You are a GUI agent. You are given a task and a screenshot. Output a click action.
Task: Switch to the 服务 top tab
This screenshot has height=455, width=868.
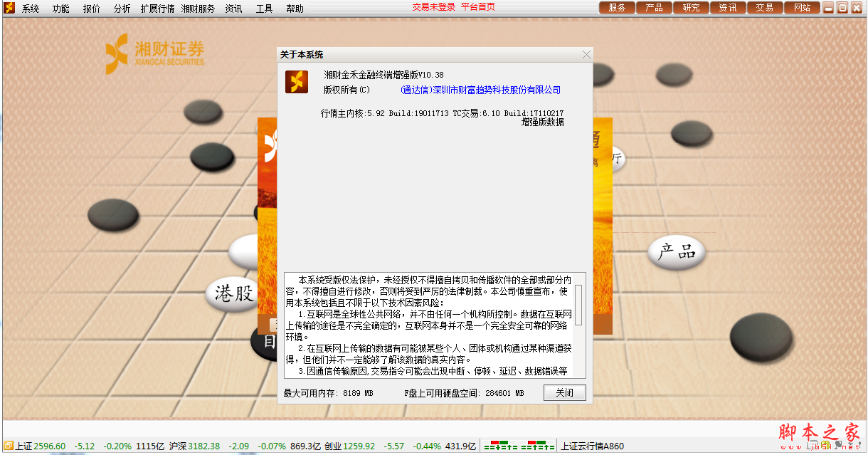(617, 8)
